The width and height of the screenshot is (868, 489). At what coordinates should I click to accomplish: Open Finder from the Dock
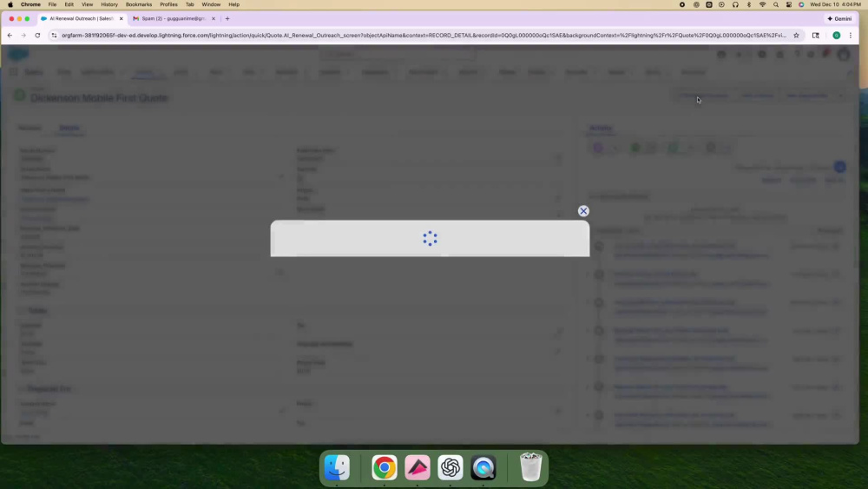(x=337, y=468)
